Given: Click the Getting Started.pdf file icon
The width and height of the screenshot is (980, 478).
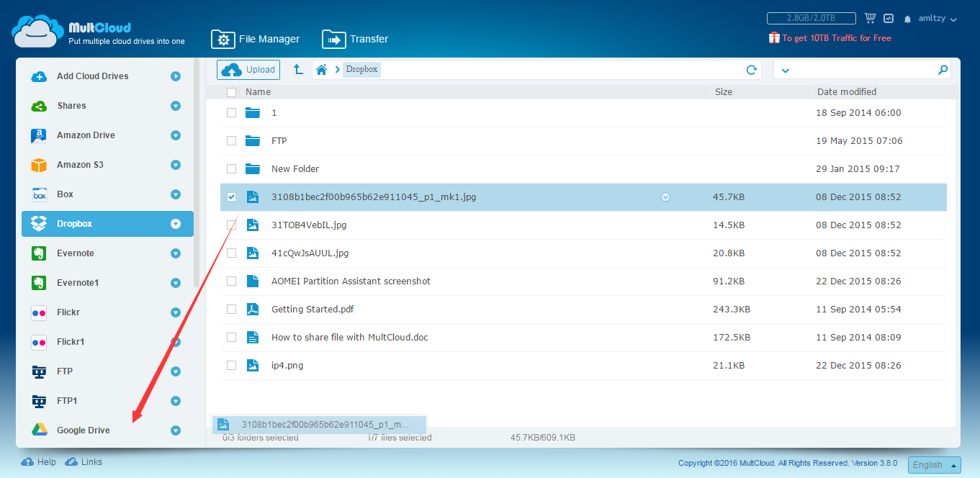Looking at the screenshot, I should (x=252, y=310).
